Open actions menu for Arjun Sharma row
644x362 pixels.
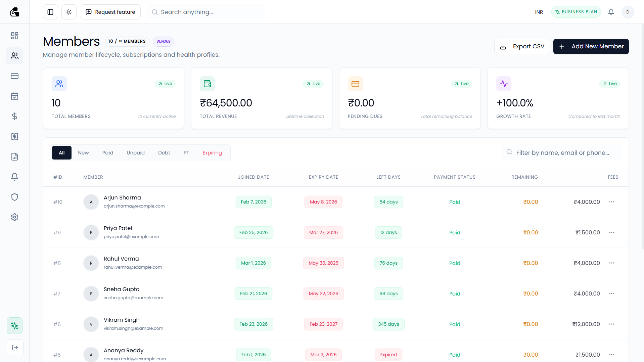pos(612,202)
